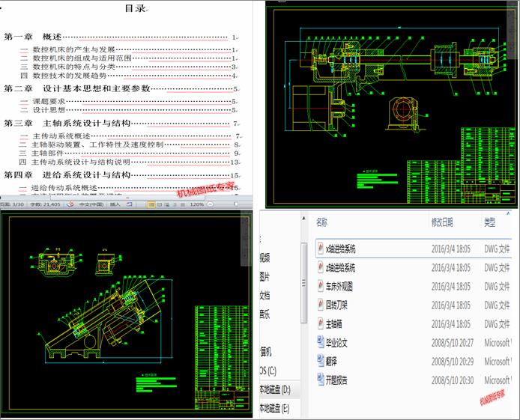Click the 2008/5/10 20:30 date cell
The image size is (520, 420).
(x=453, y=380)
